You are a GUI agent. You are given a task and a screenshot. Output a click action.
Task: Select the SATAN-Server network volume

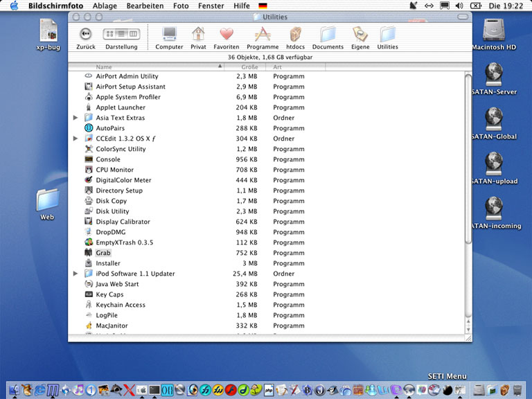[494, 79]
